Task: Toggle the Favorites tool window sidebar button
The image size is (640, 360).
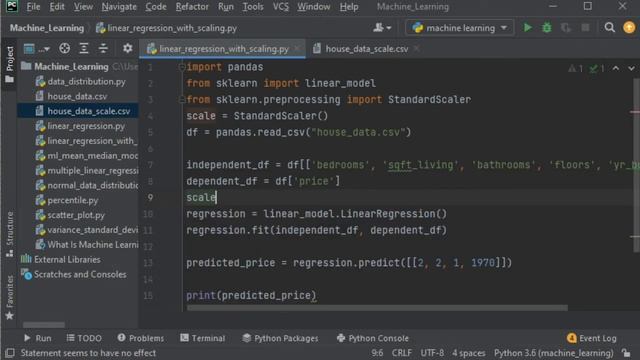Action: pos(9,297)
